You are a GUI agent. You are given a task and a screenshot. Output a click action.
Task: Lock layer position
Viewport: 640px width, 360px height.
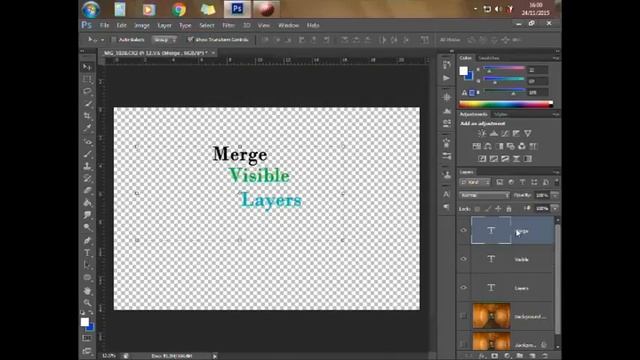point(498,209)
